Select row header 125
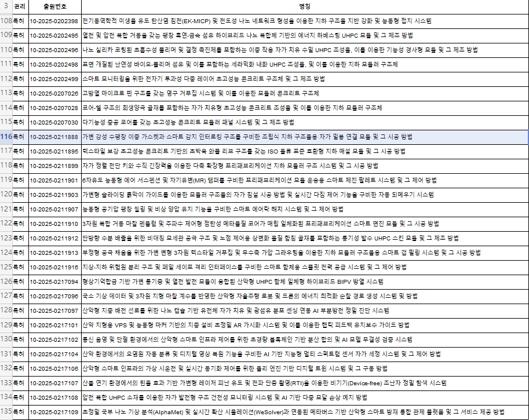The image size is (529, 420). [x=6, y=267]
